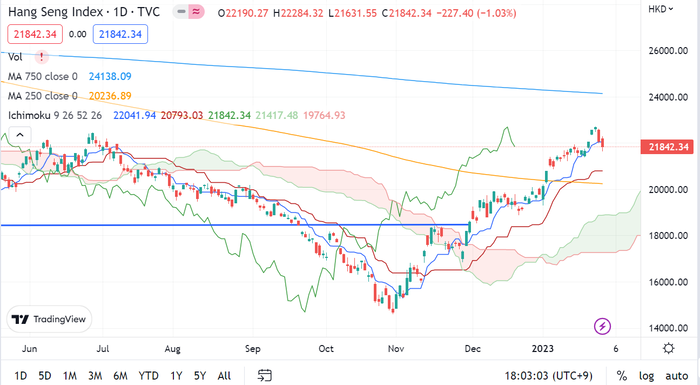The width and height of the screenshot is (700, 385).
Task: Toggle auto scale mode
Action: [x=676, y=376]
